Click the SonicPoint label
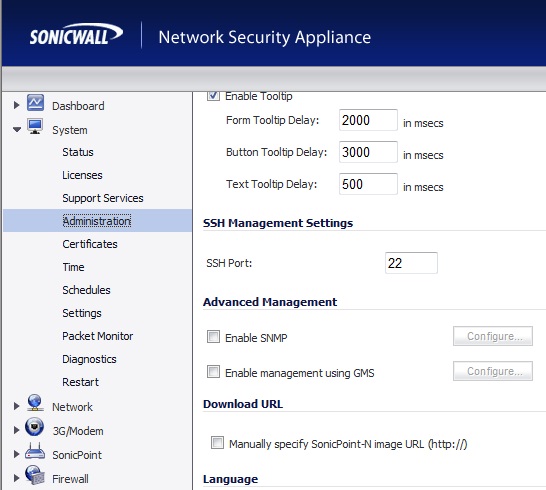546x490 pixels. [77, 455]
